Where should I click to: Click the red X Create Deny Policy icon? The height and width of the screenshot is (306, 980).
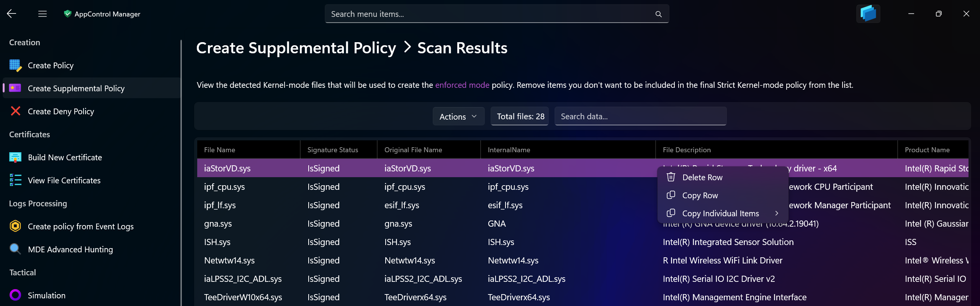(15, 111)
